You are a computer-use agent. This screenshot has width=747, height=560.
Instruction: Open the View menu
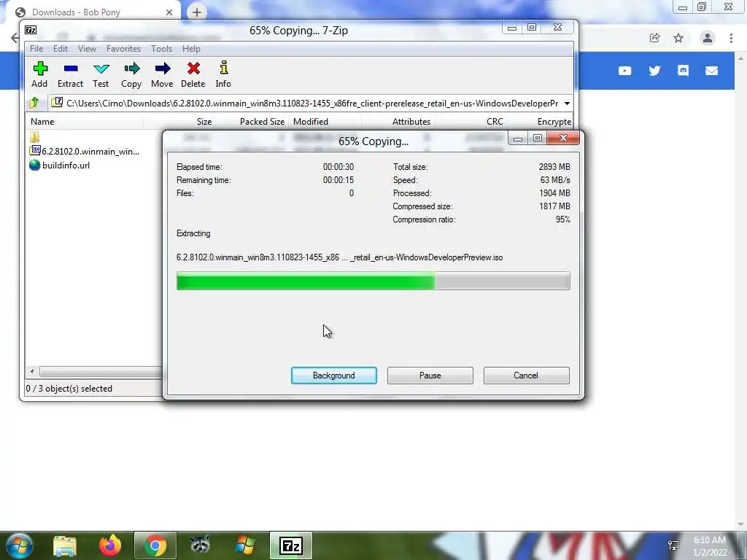[x=88, y=49]
